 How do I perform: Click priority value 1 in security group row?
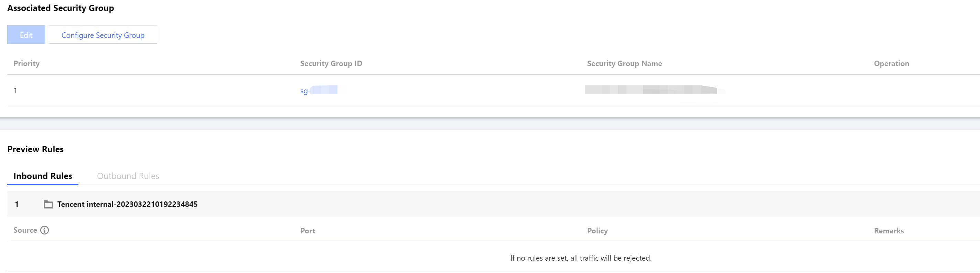click(x=15, y=91)
